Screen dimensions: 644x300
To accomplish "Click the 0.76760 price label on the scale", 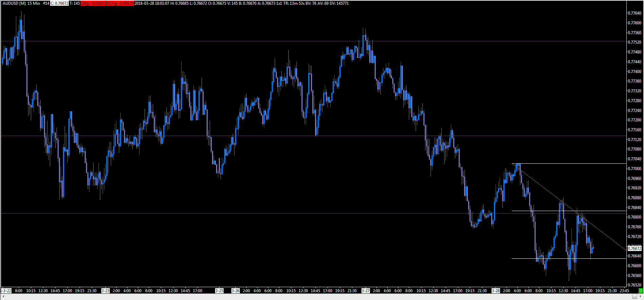I will coord(635,227).
